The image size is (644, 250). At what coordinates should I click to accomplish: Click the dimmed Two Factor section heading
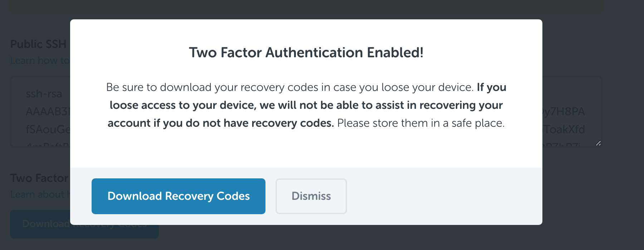click(x=39, y=178)
